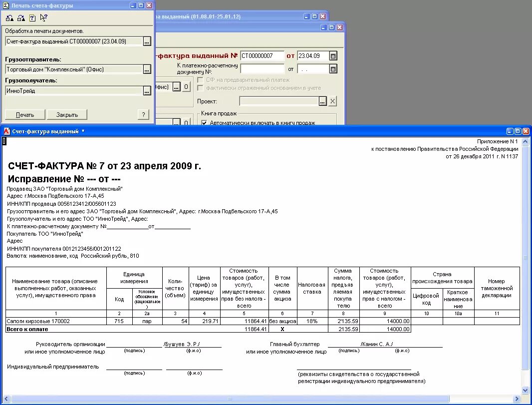Open the Проект selection ellipsis button

(x=323, y=101)
